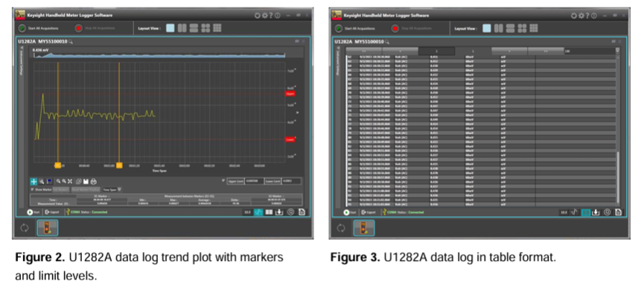Image resolution: width=644 pixels, height=287 pixels.
Task: Click the red Upper limit tag
Action: 290,94
